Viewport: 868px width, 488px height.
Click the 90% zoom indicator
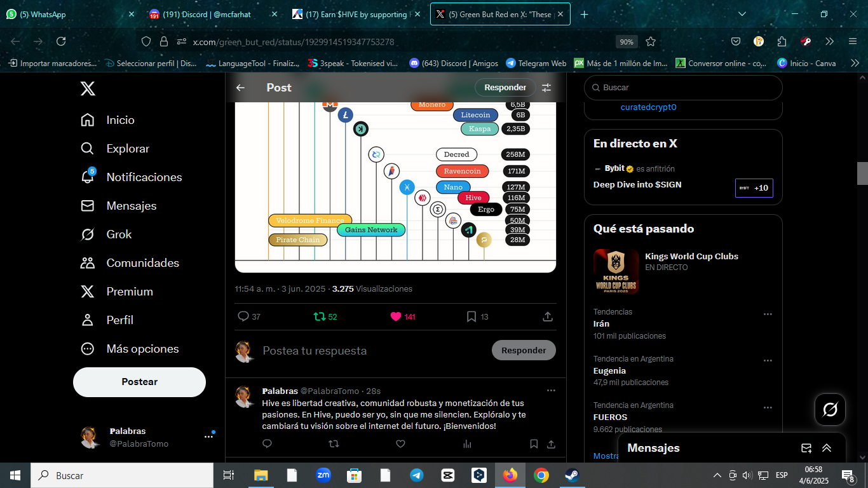coord(627,41)
